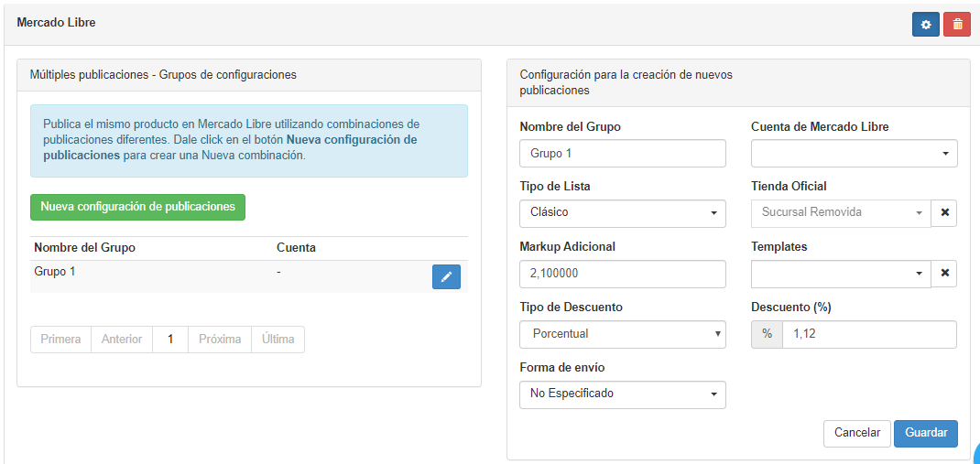Viewport: 980px width, 464px height.
Task: Focus the Markup Adicional field
Action: tap(623, 274)
